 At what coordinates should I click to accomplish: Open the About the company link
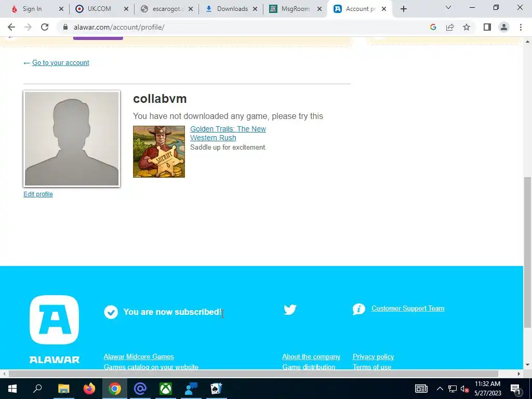tap(311, 356)
